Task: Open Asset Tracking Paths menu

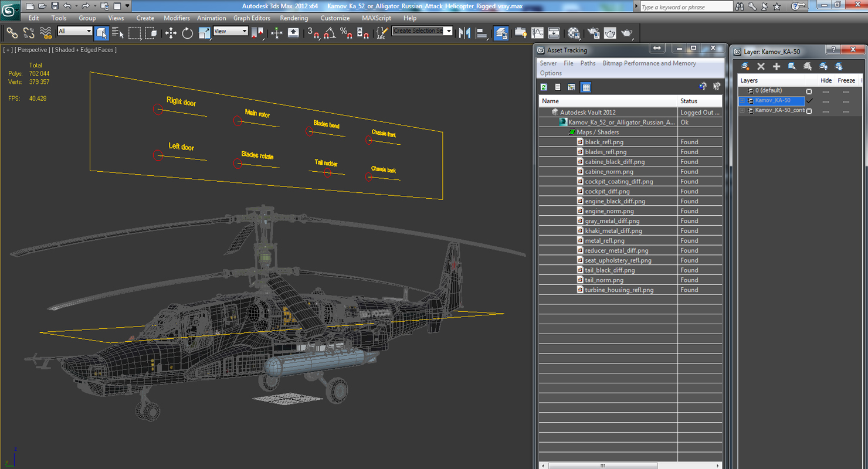Action: coord(588,63)
